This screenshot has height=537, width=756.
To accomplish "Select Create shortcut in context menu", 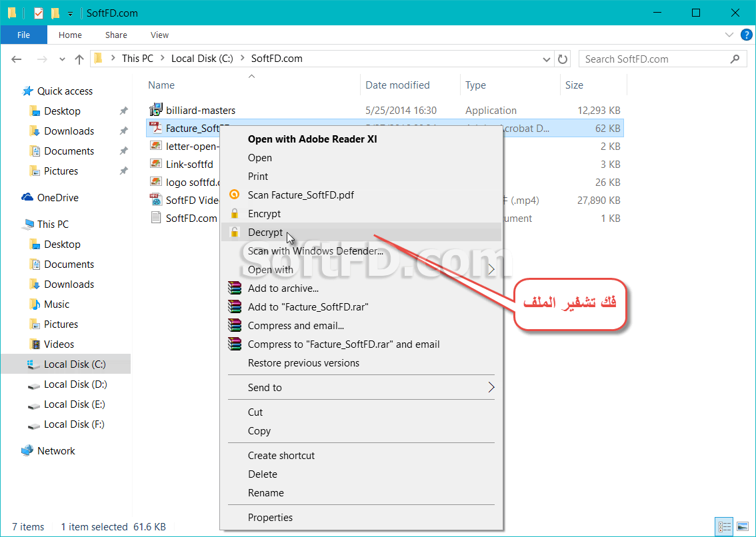I will [361, 456].
